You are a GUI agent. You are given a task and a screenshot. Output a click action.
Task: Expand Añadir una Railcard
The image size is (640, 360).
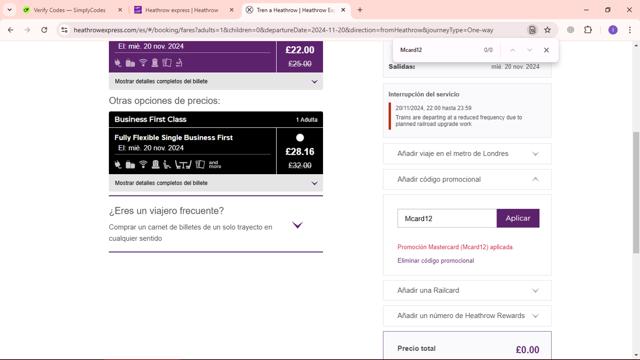(x=467, y=291)
